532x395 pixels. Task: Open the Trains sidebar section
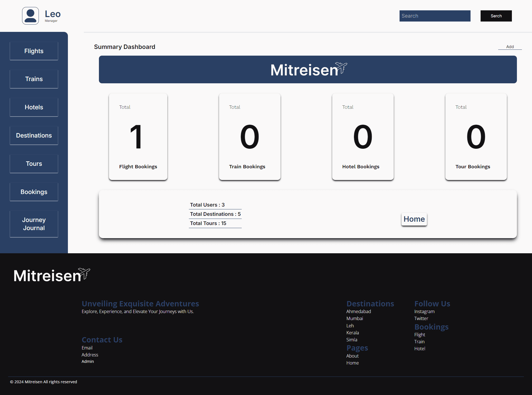(34, 79)
